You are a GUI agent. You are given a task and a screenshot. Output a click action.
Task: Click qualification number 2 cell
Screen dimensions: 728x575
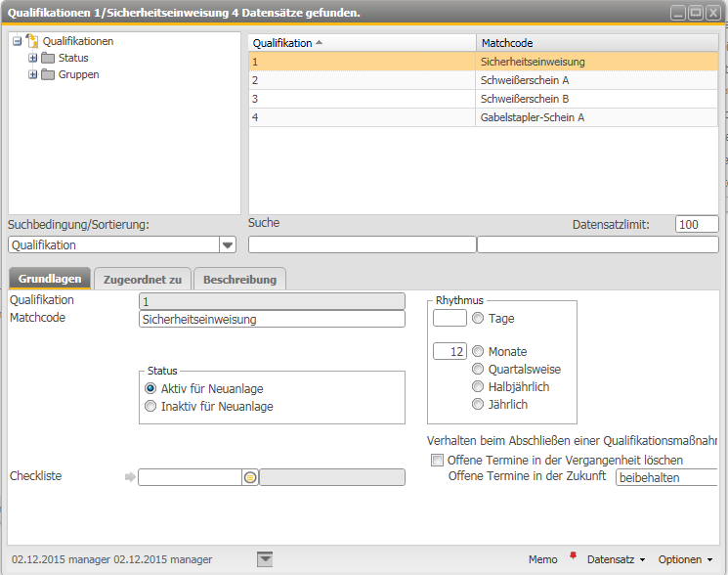click(363, 80)
